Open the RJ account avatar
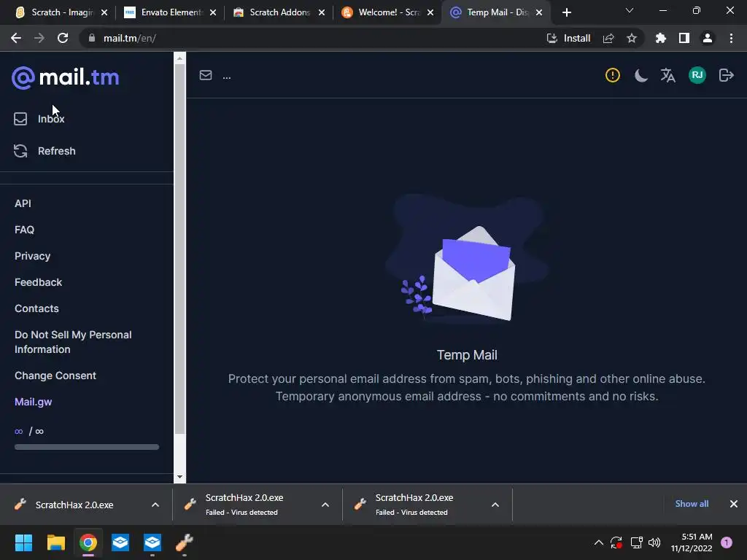The height and width of the screenshot is (560, 747). click(x=697, y=75)
